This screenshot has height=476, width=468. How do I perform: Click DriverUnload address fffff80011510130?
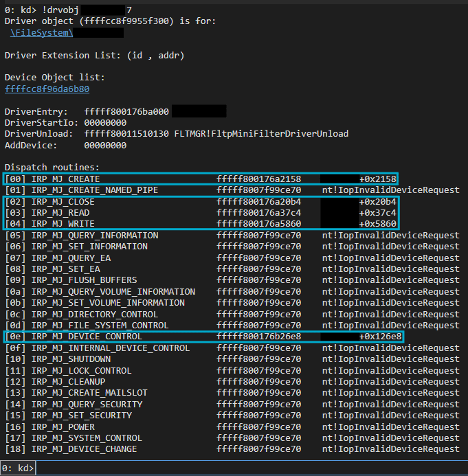126,133
